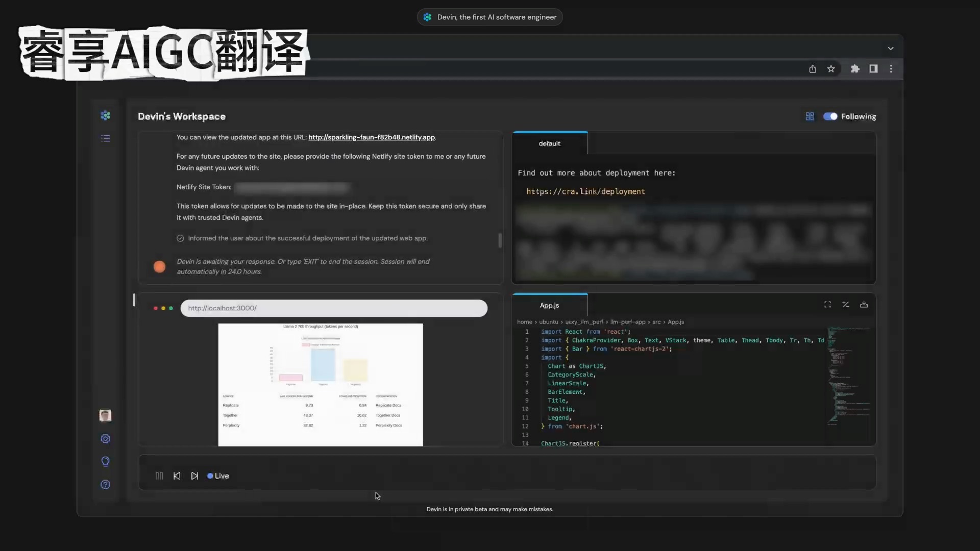The width and height of the screenshot is (980, 551).
Task: Click the yellow dot in embedded browser
Action: 163,308
